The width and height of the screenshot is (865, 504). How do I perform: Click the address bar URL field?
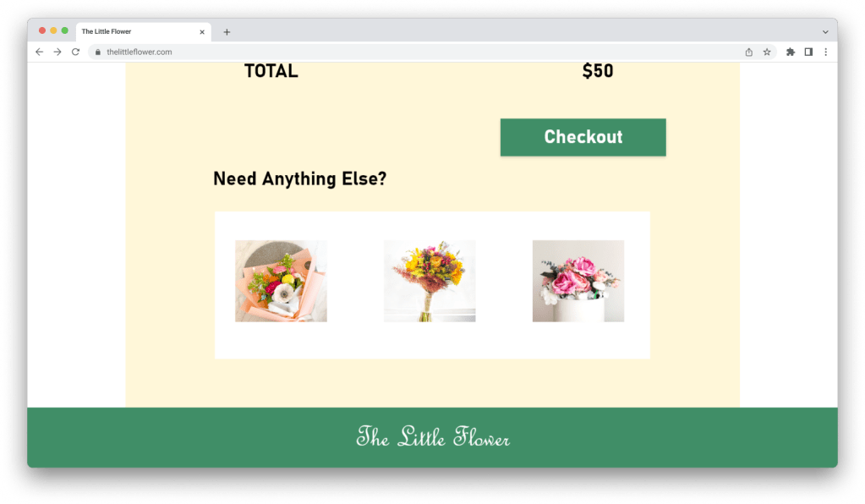[419, 52]
